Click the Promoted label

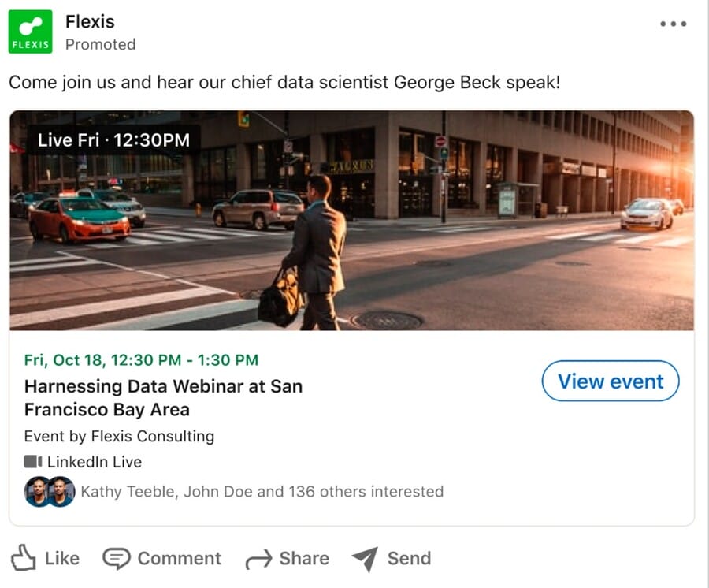pos(101,45)
